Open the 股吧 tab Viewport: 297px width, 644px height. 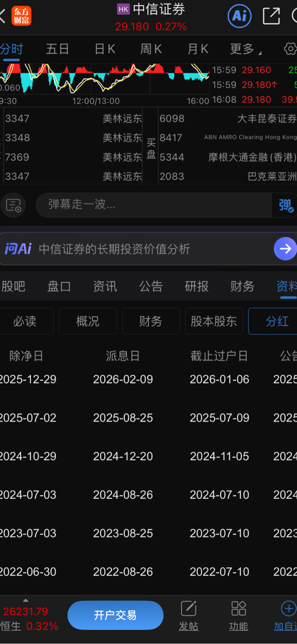tap(13, 287)
